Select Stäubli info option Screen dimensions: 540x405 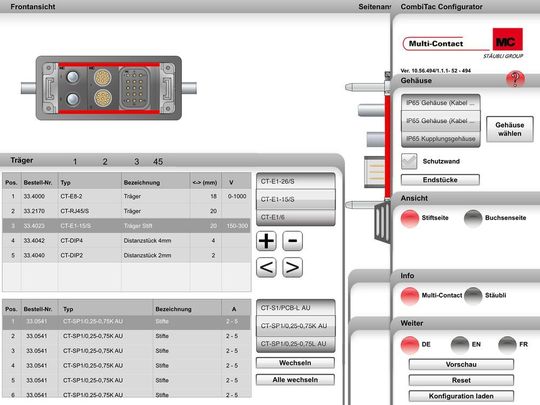tap(473, 295)
